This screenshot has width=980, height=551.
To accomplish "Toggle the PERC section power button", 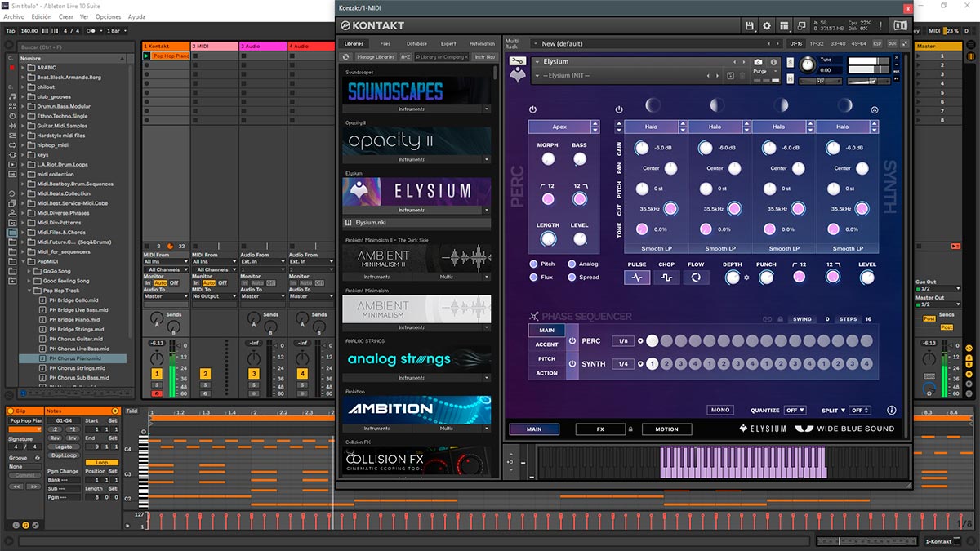I will [x=532, y=109].
